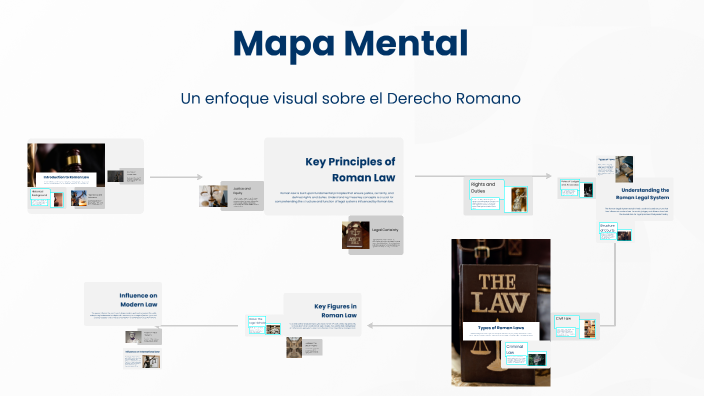Click the Understanding Roman Legal System paragraph
704x396 pixels.
(637, 211)
